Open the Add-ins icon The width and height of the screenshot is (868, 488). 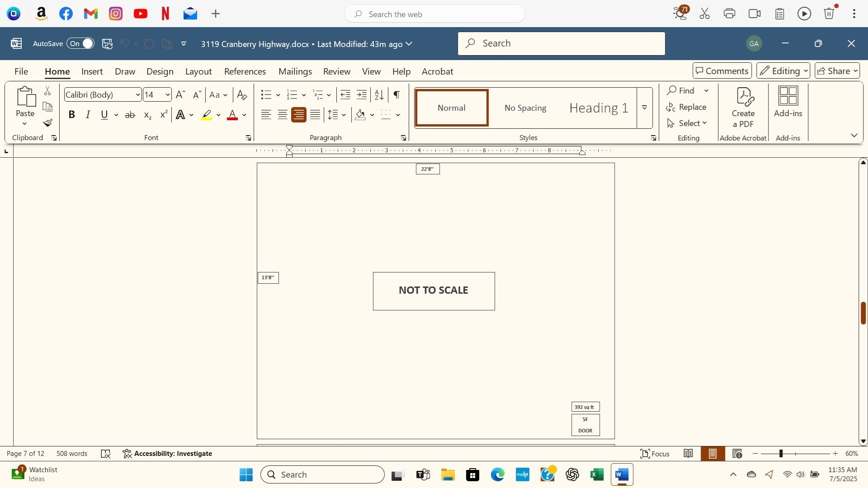pos(788,102)
